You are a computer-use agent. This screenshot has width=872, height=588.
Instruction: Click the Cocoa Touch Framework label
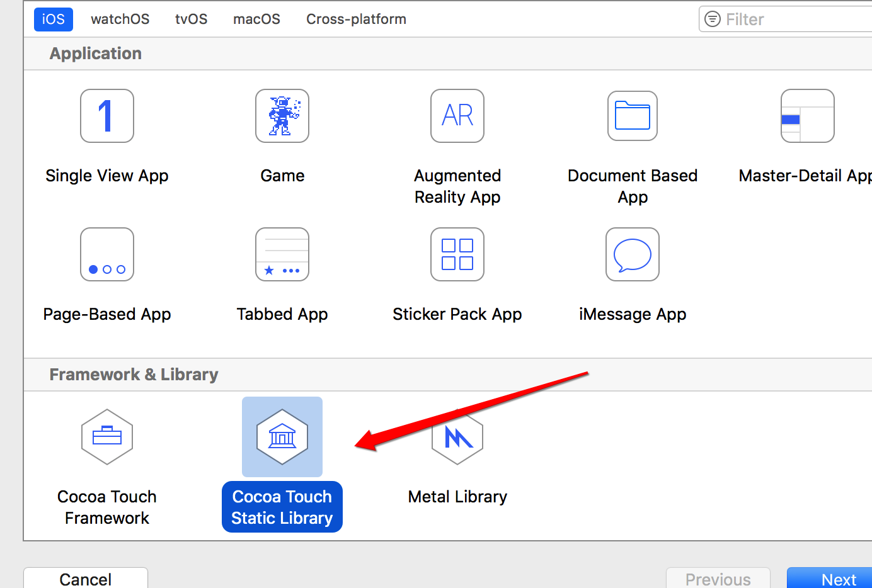[x=107, y=507]
